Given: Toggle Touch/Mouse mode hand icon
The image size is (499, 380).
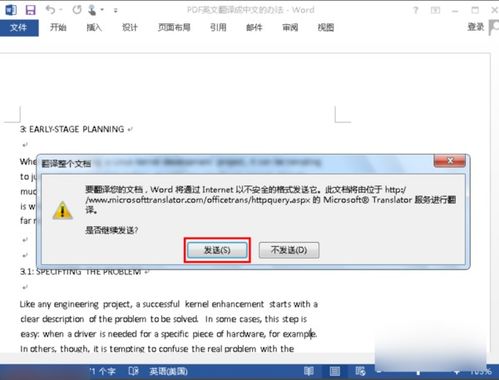Looking at the screenshot, I should 92,10.
